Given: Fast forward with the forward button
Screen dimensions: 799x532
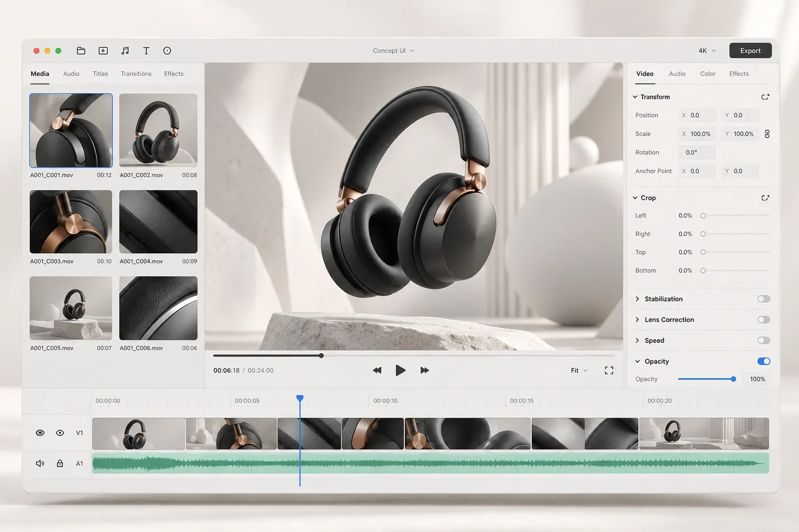Looking at the screenshot, I should 425,370.
